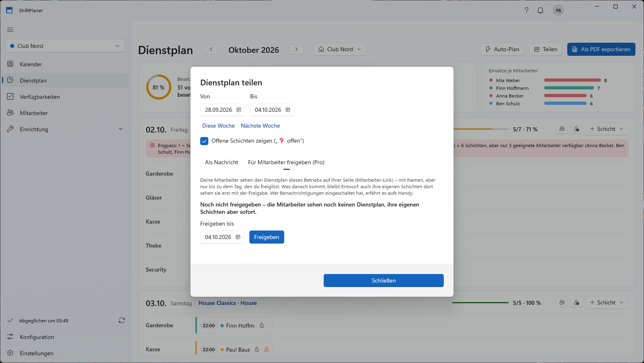Open calendar picker in Freigeben bis field
The height and width of the screenshot is (363, 644).
click(238, 237)
